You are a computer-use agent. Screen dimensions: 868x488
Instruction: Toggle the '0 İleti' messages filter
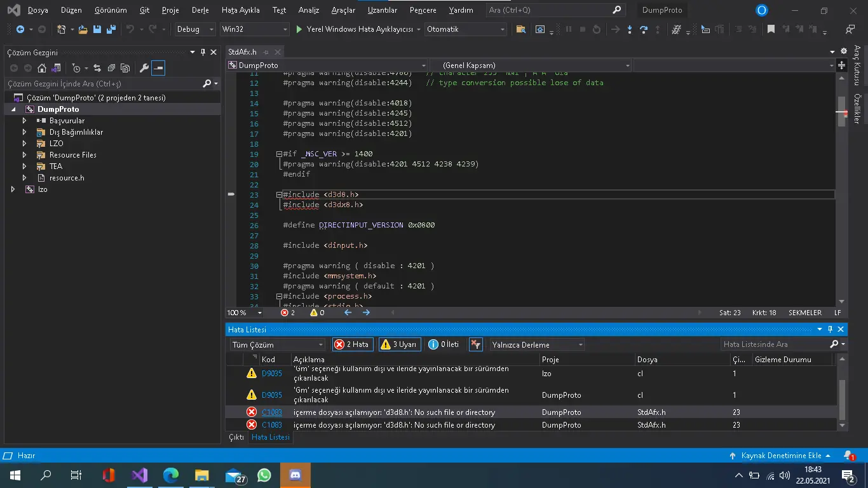tap(444, 344)
